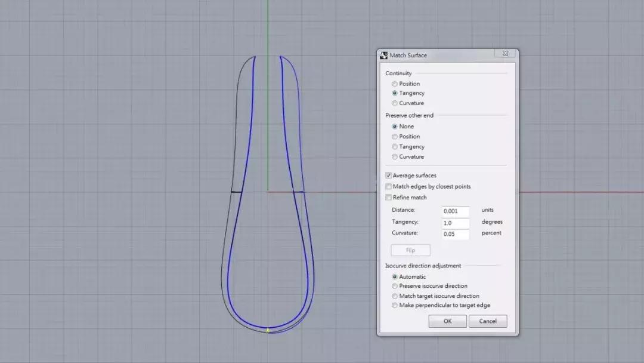644x363 pixels.
Task: Uncheck the Average surfaces checkbox
Action: point(389,176)
